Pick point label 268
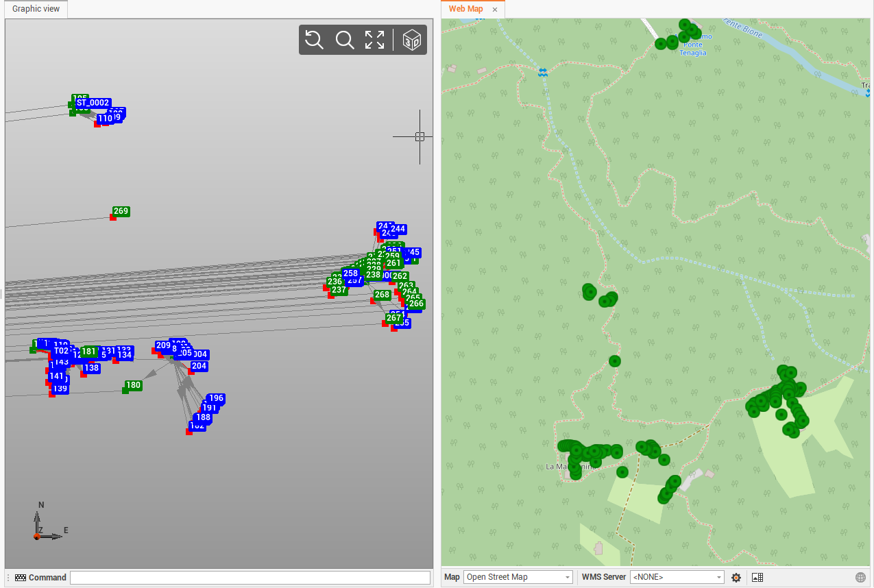Image resolution: width=874 pixels, height=588 pixels. coord(382,295)
